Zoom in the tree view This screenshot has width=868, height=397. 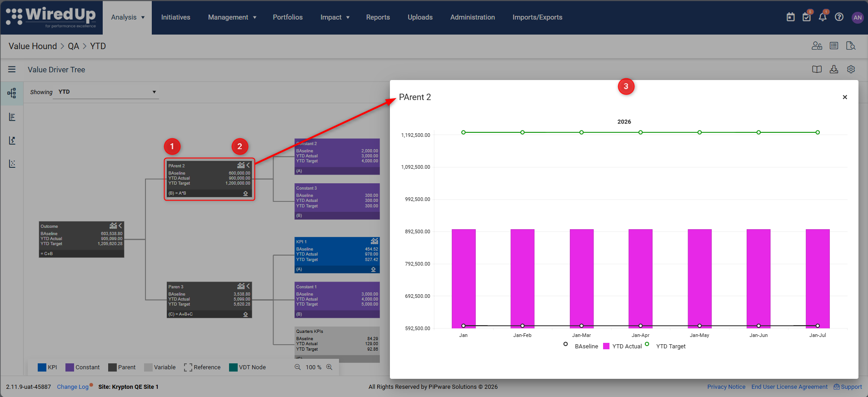[x=329, y=367]
